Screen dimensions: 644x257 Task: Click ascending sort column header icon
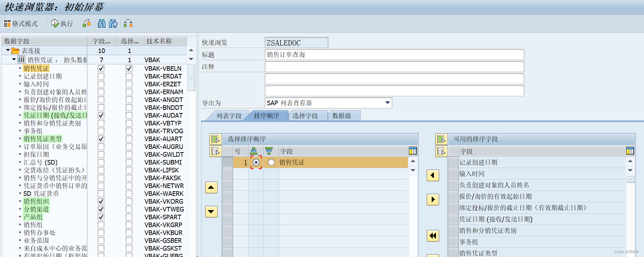click(253, 151)
